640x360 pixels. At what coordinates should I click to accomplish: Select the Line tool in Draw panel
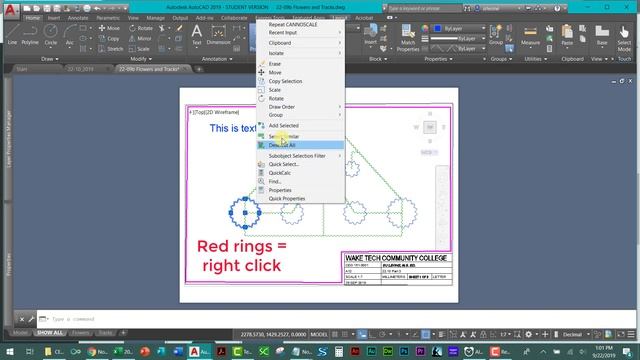[x=12, y=34]
